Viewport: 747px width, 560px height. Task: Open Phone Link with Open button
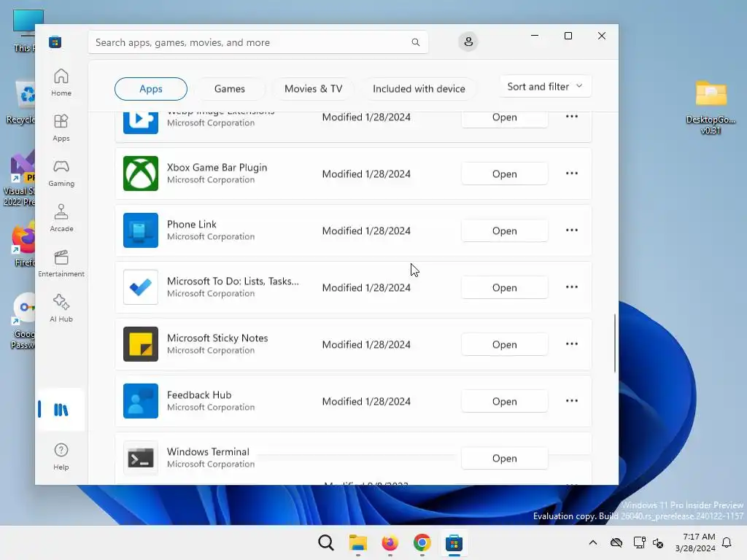(505, 230)
